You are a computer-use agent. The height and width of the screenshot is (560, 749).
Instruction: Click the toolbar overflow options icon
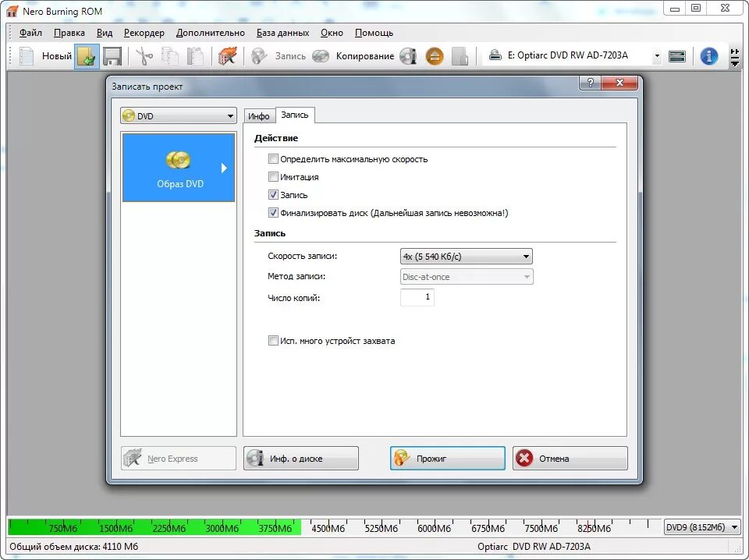coord(735,57)
